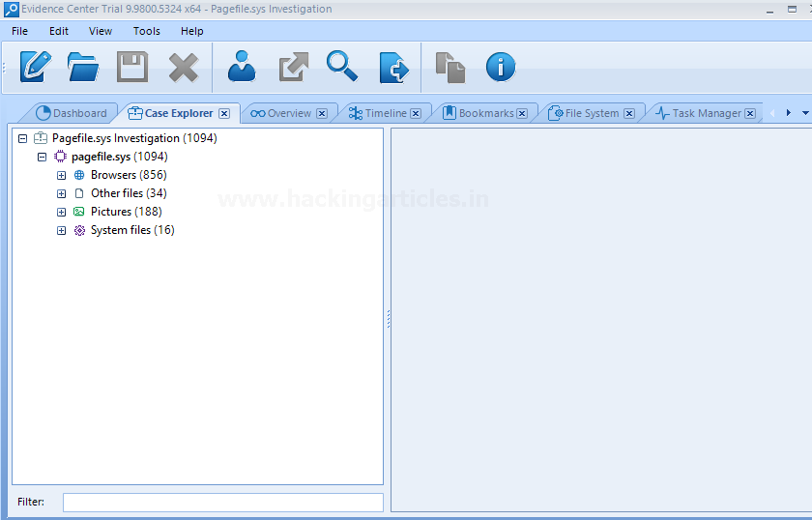
Task: Click the new case pencil icon
Action: tap(34, 67)
